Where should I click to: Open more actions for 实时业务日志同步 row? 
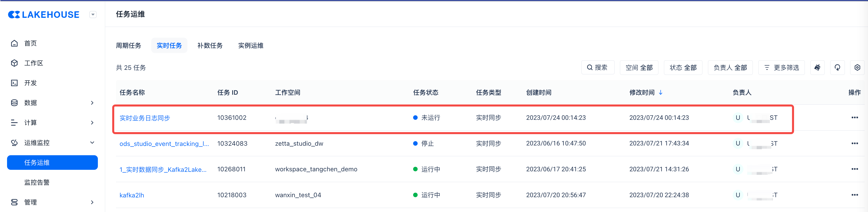[x=854, y=118]
